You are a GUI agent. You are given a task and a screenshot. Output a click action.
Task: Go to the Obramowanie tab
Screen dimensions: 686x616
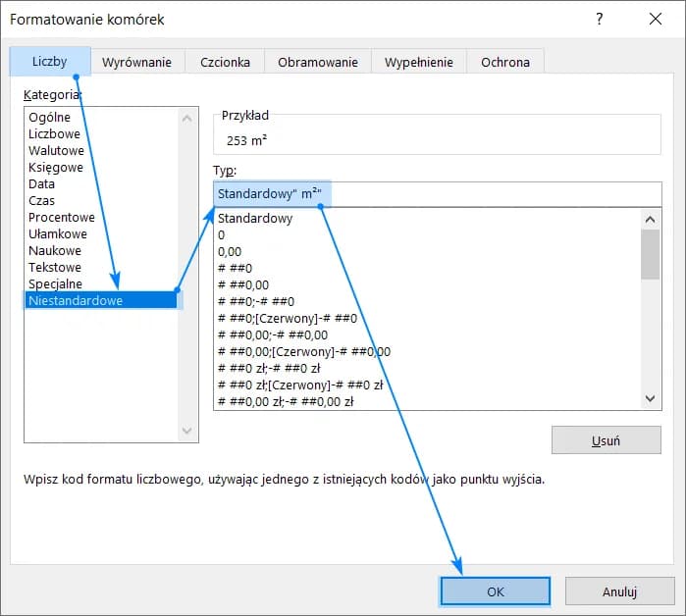pos(317,62)
